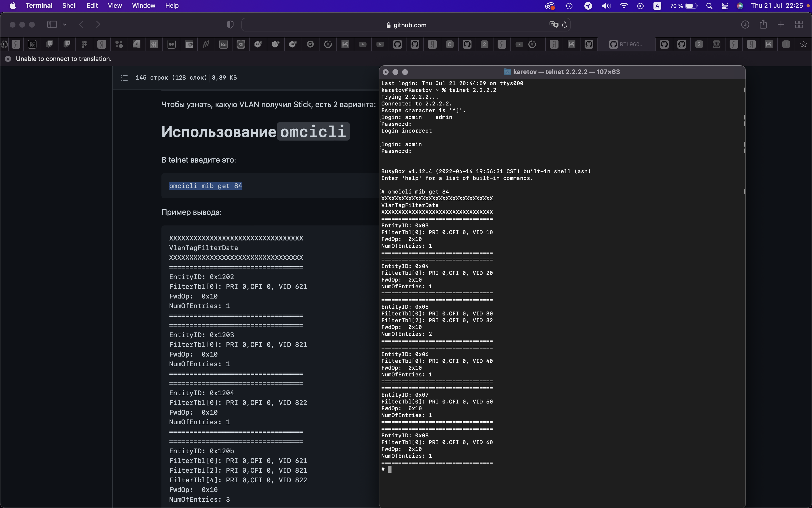Open the input source A menu

(657, 6)
